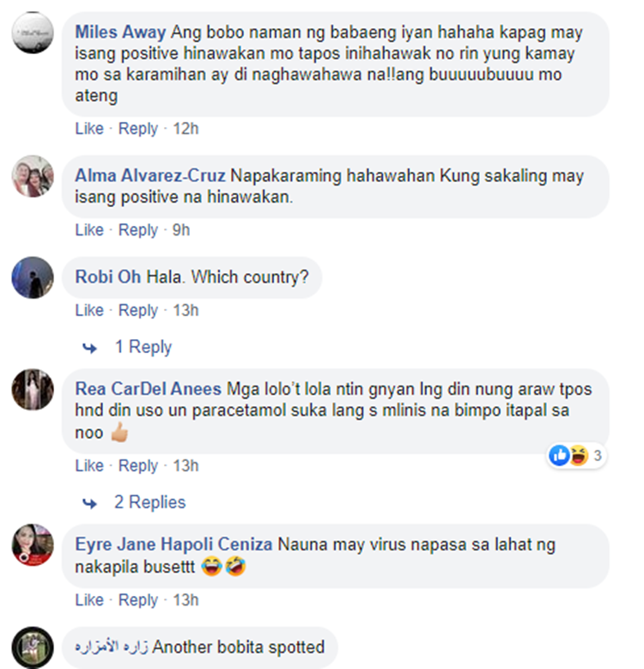
Task: Click the reply arrow icon under Robi Oh's comment
Action: click(89, 348)
